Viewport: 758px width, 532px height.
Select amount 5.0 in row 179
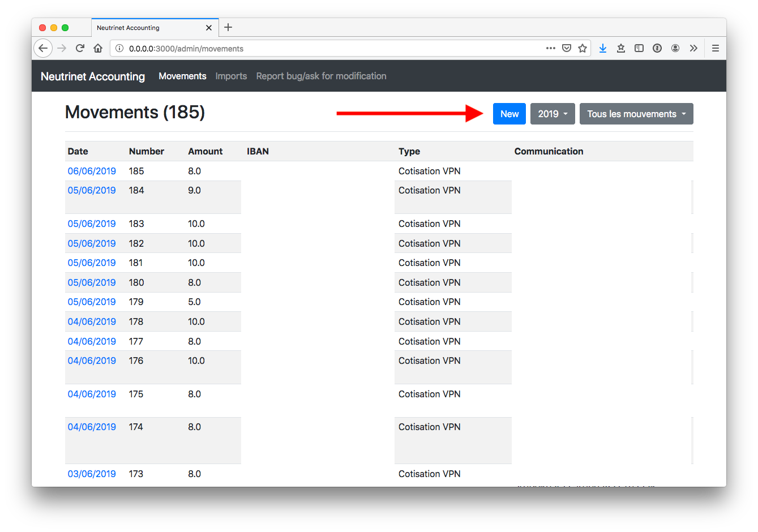(x=194, y=302)
